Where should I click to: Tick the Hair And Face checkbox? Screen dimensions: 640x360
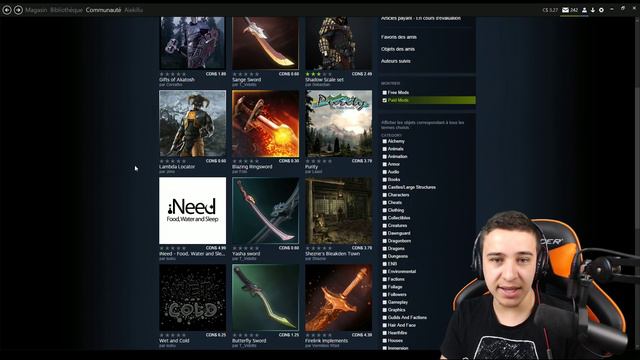[x=384, y=325]
